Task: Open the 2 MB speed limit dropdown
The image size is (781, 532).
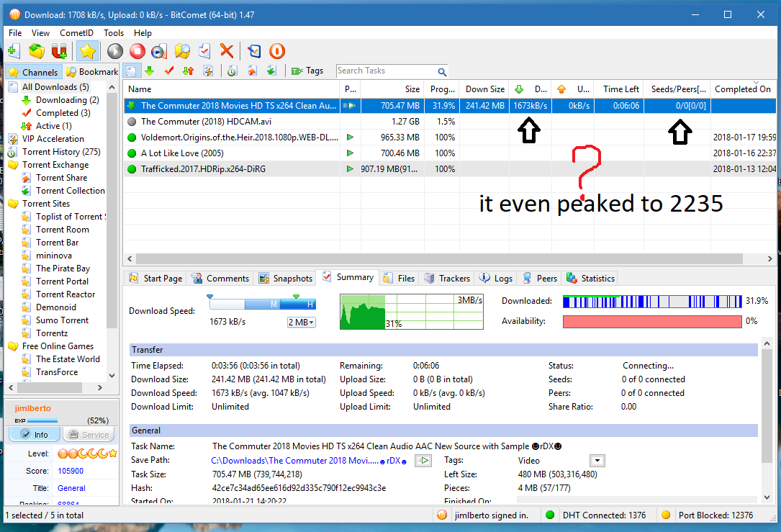Action: point(302,323)
